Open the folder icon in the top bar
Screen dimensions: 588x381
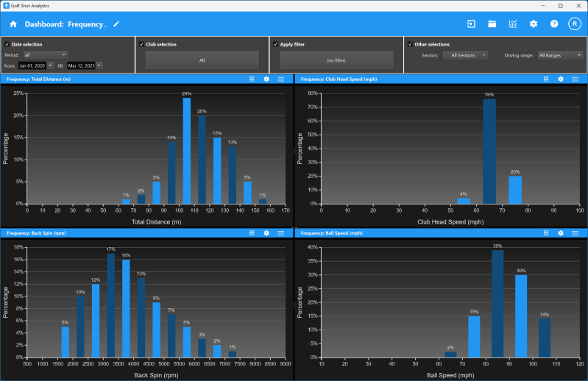492,24
